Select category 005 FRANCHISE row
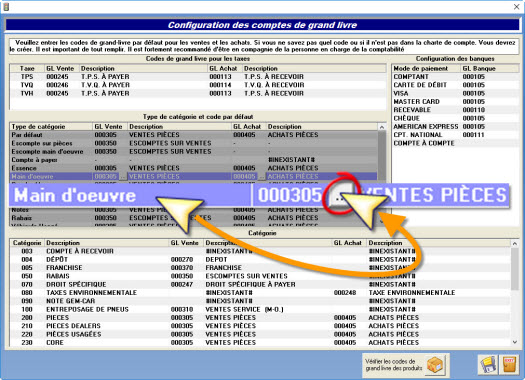This screenshot has height=380, width=525. [x=260, y=268]
